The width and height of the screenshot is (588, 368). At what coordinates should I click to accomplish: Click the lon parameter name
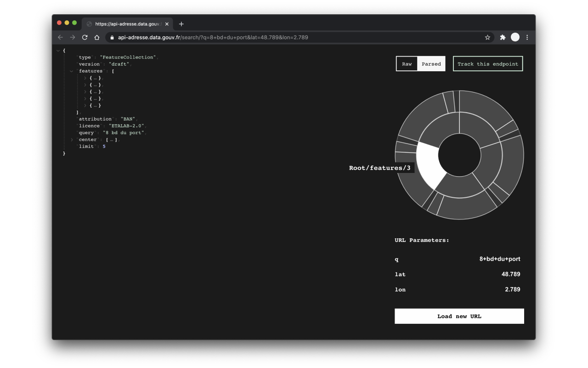coord(400,290)
